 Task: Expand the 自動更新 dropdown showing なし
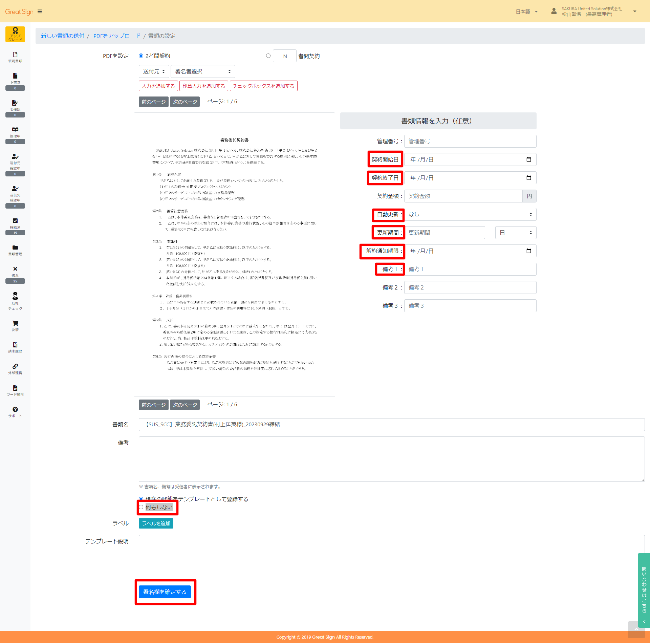pyautogui.click(x=470, y=214)
